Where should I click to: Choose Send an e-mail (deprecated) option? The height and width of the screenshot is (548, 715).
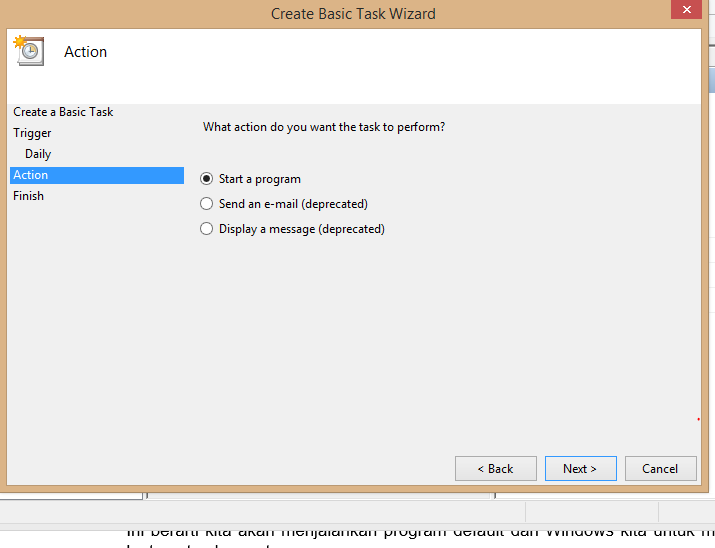point(207,203)
